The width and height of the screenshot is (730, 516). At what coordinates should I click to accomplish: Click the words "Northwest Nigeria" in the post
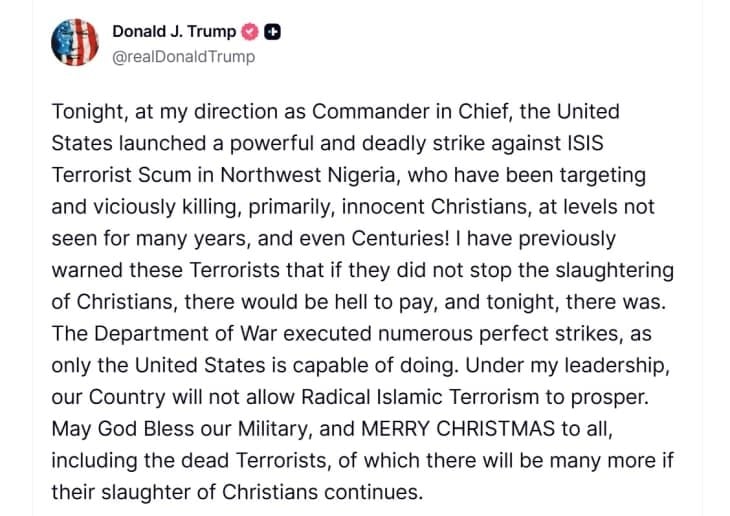(323, 175)
